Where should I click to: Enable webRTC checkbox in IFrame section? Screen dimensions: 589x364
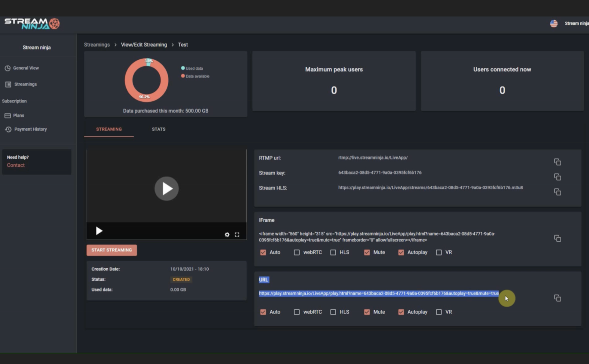[297, 252]
